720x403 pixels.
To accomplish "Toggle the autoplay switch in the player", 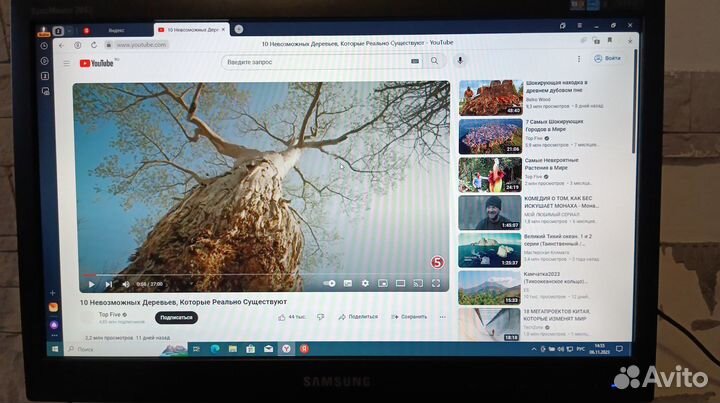I will pyautogui.click(x=329, y=284).
